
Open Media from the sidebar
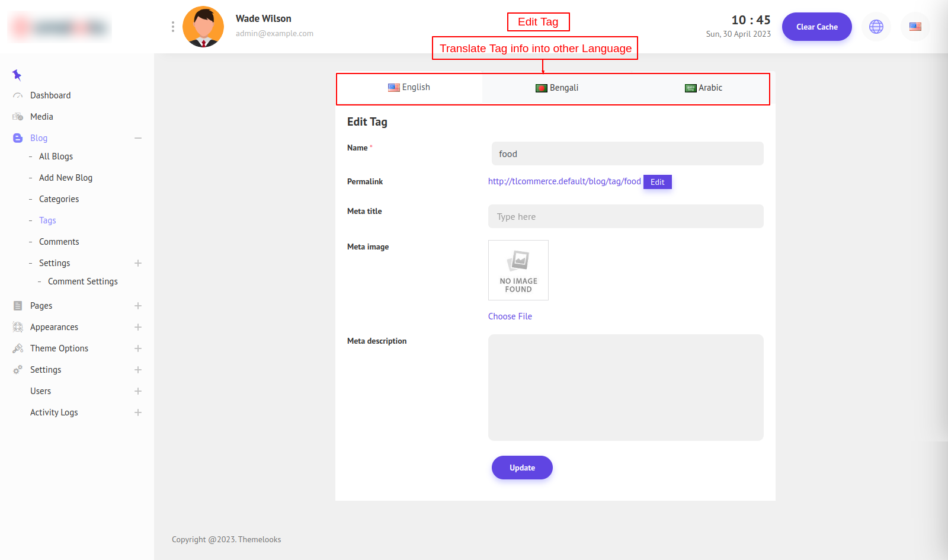41,117
